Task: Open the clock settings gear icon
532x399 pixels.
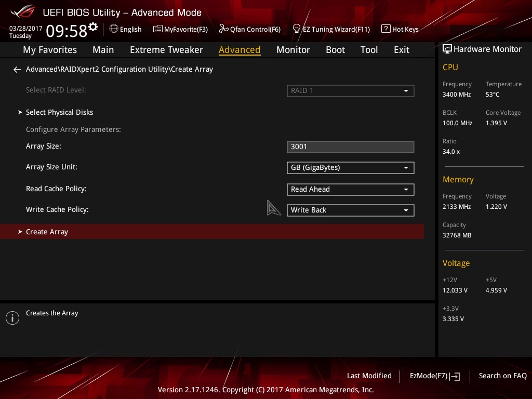Action: tap(92, 26)
